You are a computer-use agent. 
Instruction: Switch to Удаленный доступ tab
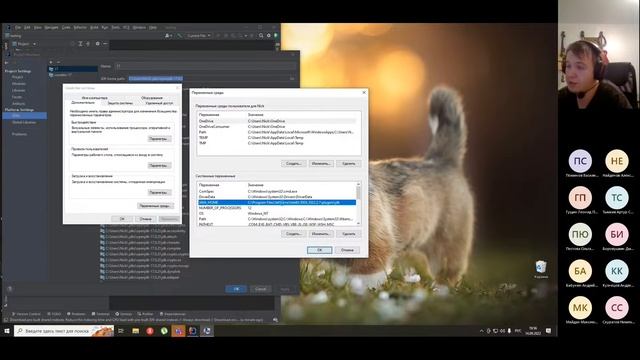tap(160, 103)
